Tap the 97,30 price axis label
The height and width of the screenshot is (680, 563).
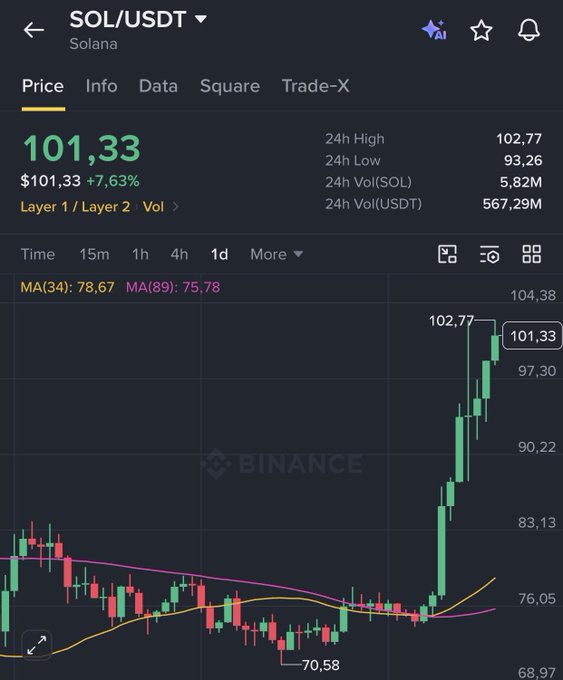[537, 371]
